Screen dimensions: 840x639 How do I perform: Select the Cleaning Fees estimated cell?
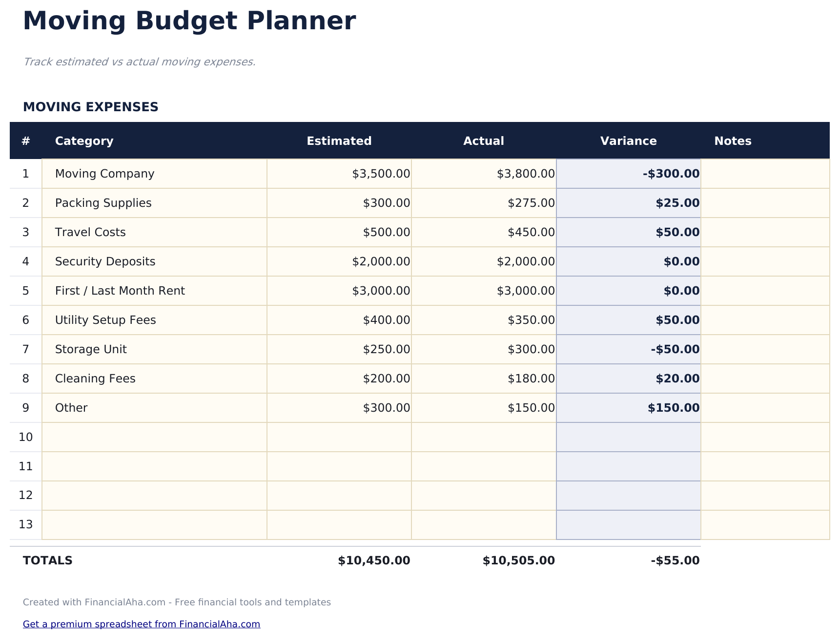[339, 379]
